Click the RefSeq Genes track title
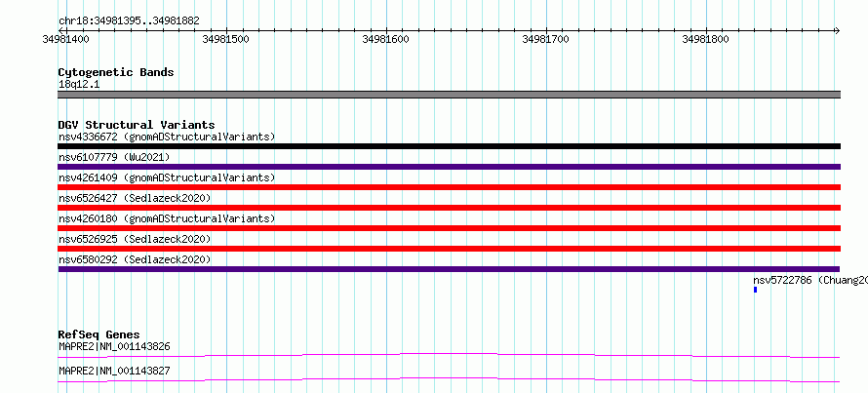The width and height of the screenshot is (868, 393). [x=99, y=334]
